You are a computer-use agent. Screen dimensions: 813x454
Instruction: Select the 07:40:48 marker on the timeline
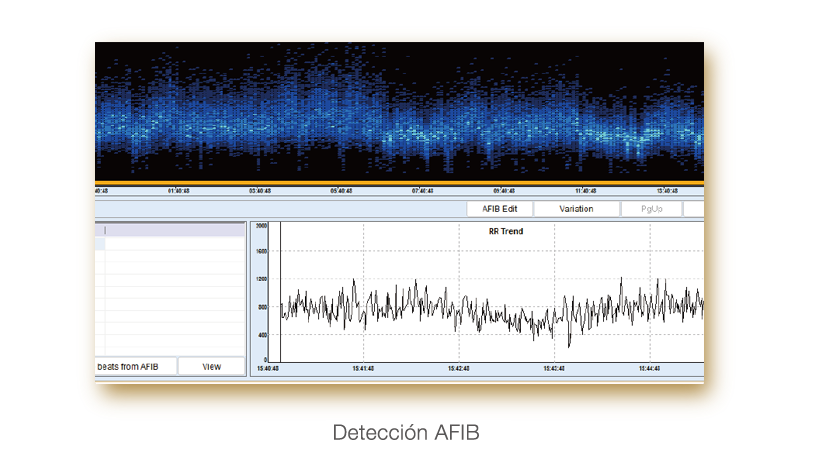click(x=423, y=191)
